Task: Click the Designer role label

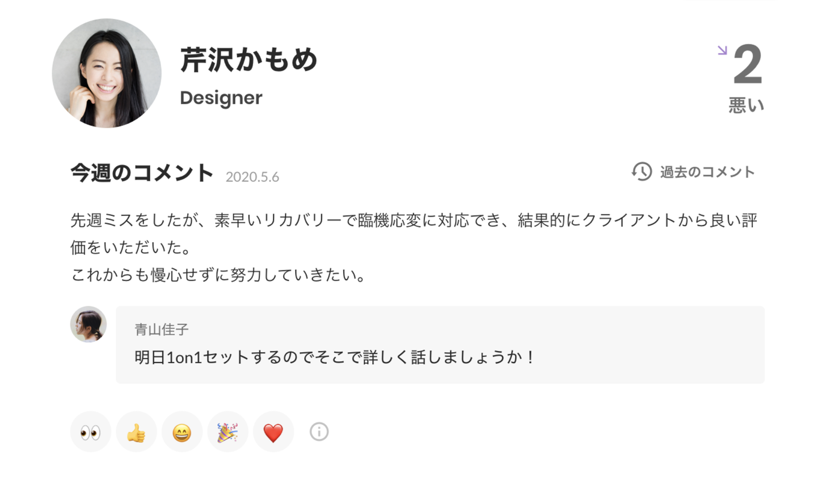Action: [221, 98]
